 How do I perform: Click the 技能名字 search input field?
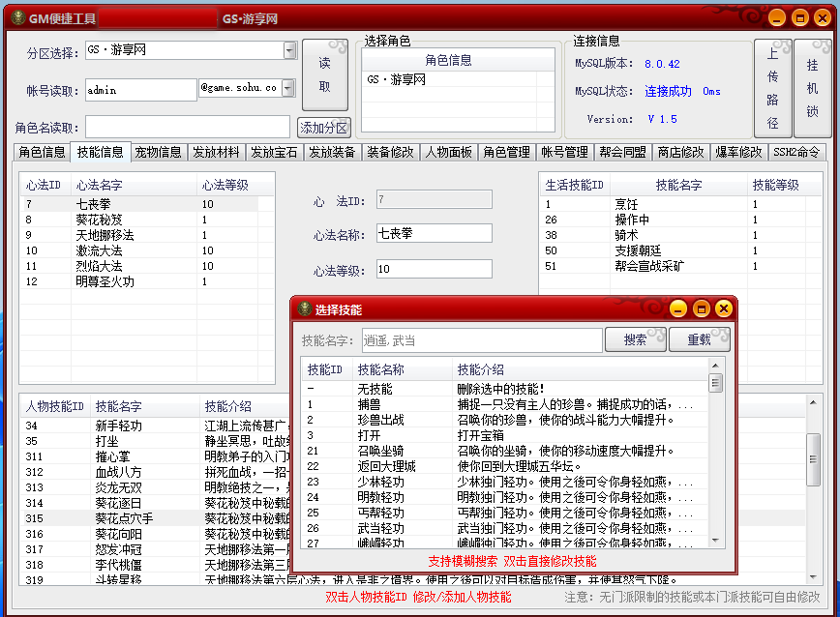481,340
